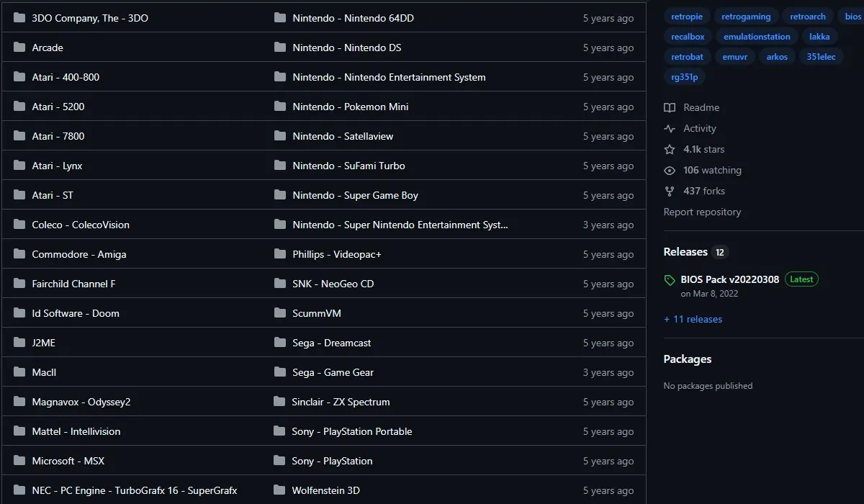Select the retropie topic tag

click(x=687, y=17)
